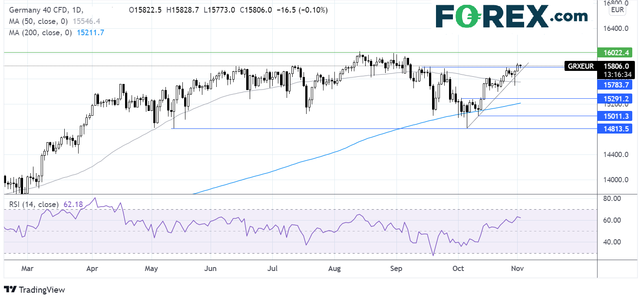
Task: Click the FOREX.com logo
Action: point(512,17)
